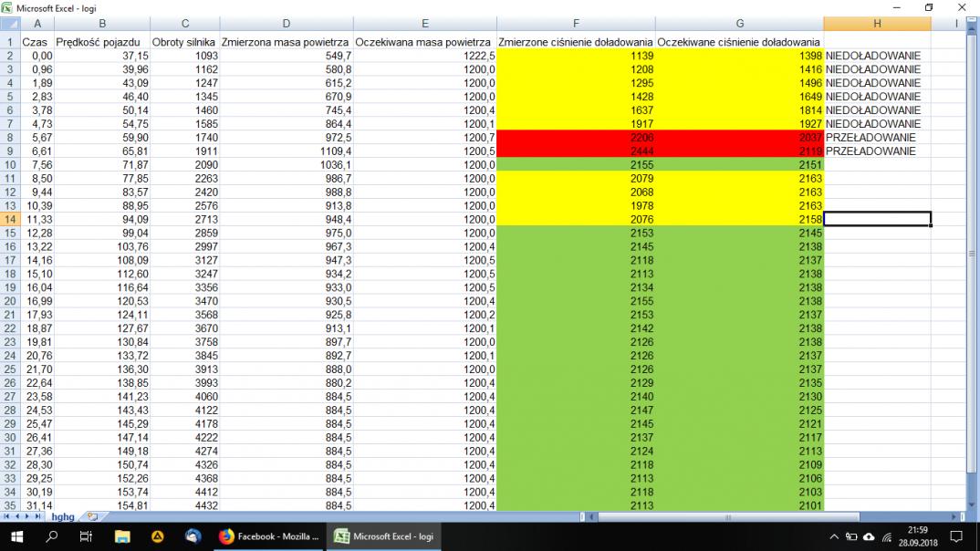Click red cell with value 2206
This screenshot has height=551, width=980.
point(577,138)
